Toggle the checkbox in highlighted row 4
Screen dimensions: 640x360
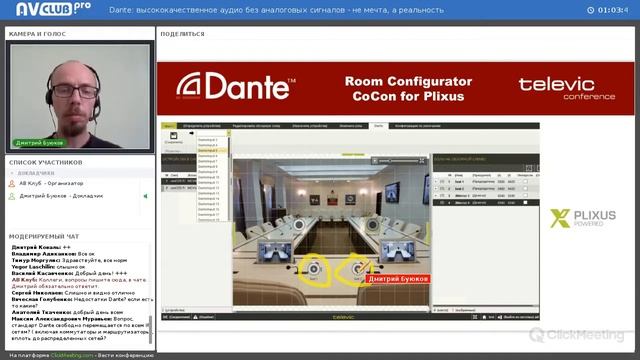[x=525, y=202]
